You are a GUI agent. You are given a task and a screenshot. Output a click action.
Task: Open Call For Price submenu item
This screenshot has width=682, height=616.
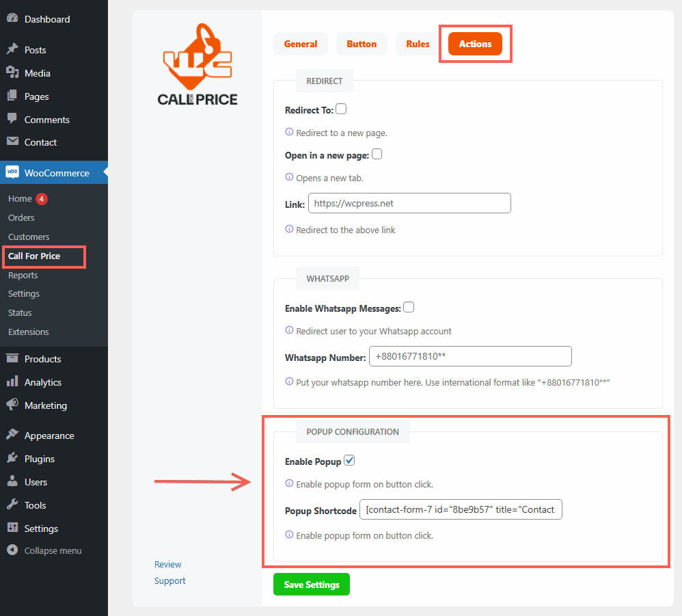[x=34, y=256]
